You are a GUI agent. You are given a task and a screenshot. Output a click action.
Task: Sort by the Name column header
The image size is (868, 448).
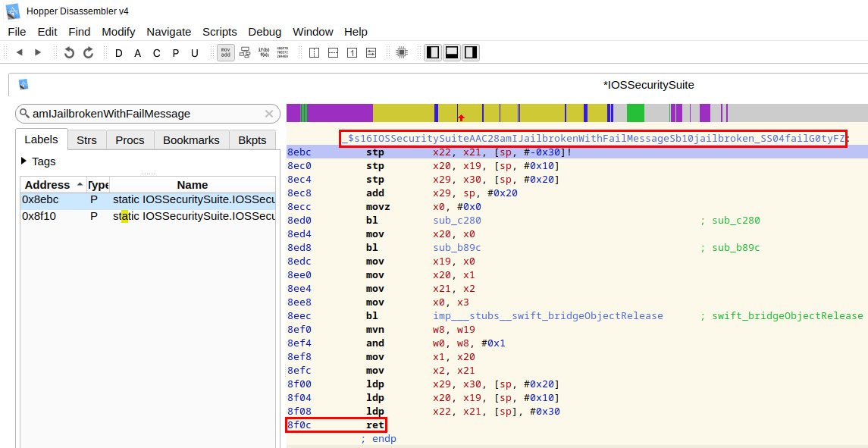point(192,184)
